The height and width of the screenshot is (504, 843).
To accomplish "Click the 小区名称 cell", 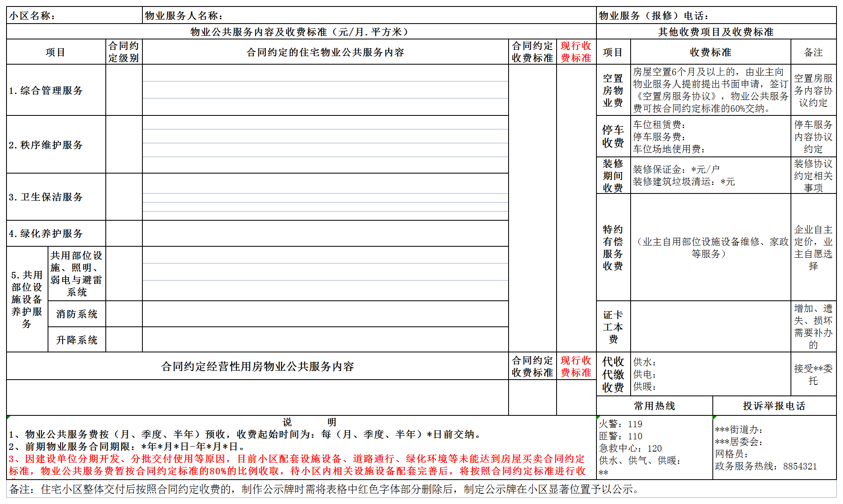I will (x=74, y=15).
